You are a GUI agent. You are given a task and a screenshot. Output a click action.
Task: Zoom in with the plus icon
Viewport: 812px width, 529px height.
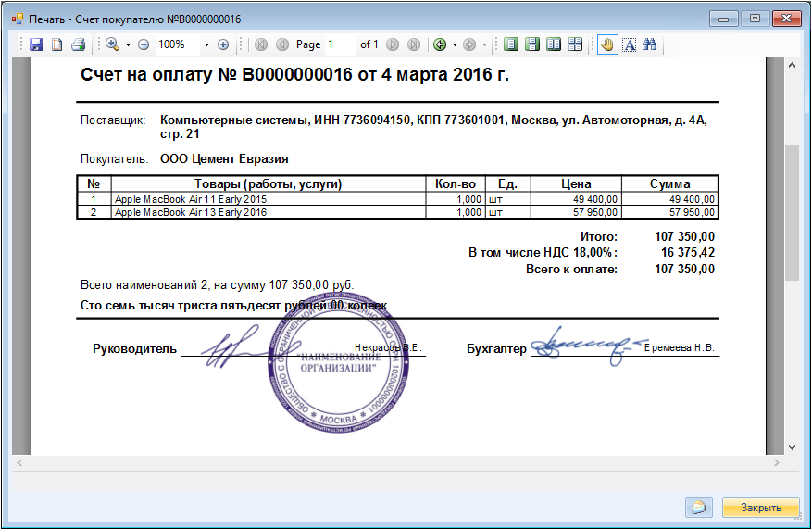click(x=223, y=45)
